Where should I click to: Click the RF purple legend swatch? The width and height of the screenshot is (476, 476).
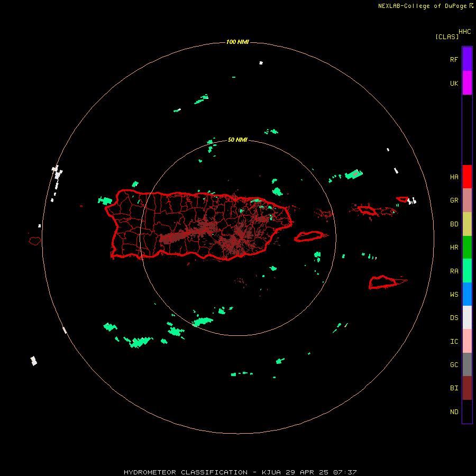467,59
